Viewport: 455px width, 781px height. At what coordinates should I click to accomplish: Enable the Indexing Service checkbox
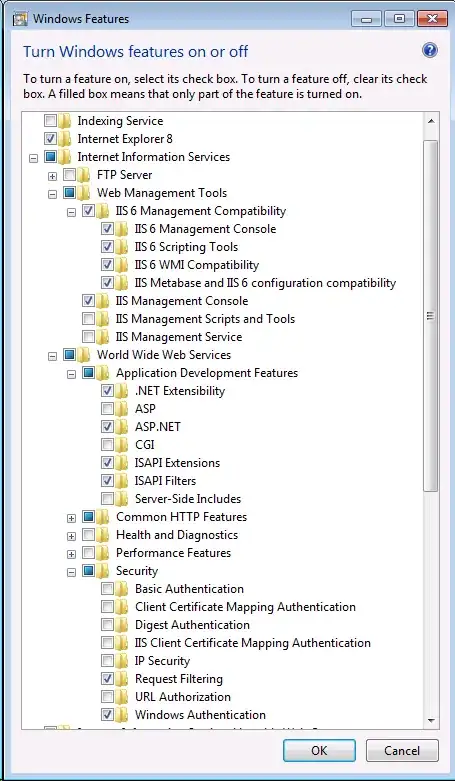pyautogui.click(x=50, y=121)
